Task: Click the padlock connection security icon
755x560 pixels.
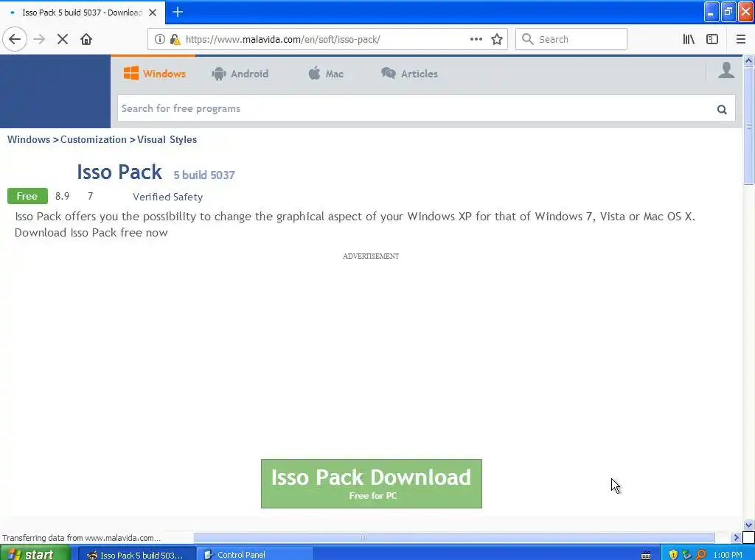Action: click(175, 40)
